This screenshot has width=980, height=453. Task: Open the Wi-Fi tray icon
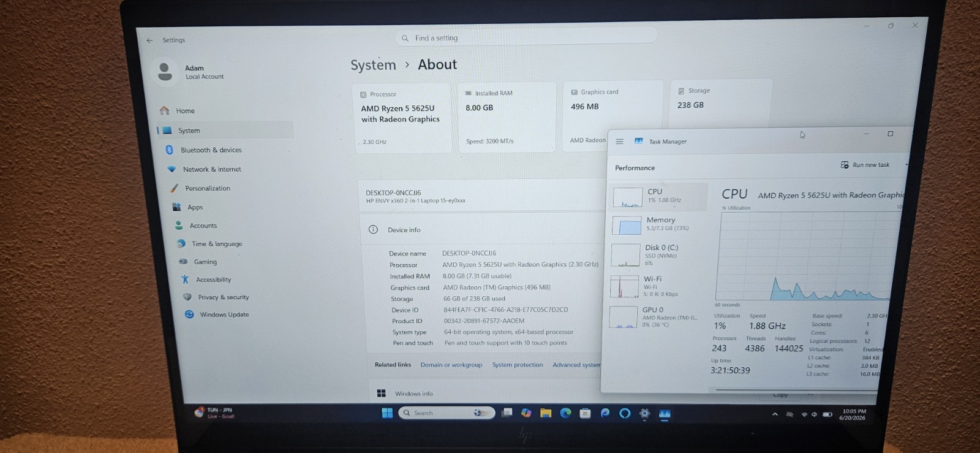804,415
